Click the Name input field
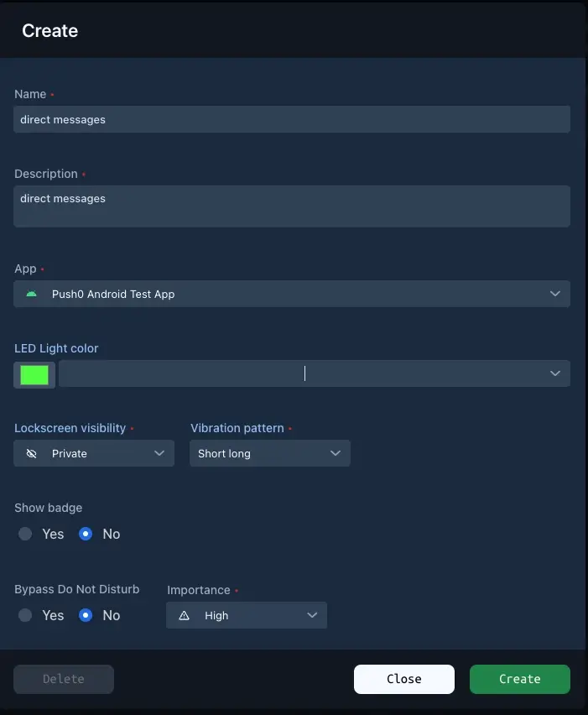The height and width of the screenshot is (715, 588). pos(292,119)
